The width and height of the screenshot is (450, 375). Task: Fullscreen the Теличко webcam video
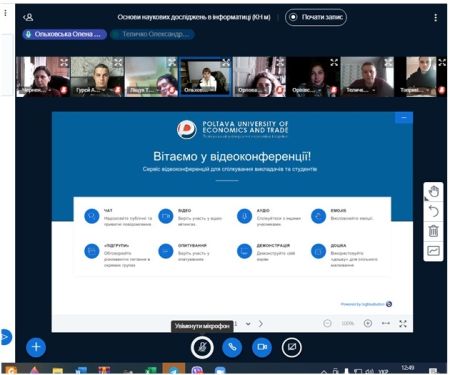click(388, 62)
